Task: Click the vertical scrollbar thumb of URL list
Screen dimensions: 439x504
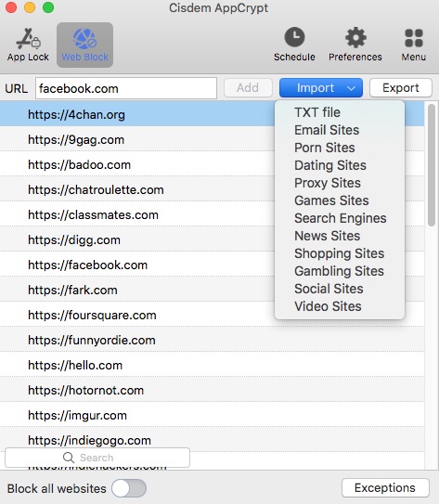Action: pyautogui.click(x=432, y=165)
